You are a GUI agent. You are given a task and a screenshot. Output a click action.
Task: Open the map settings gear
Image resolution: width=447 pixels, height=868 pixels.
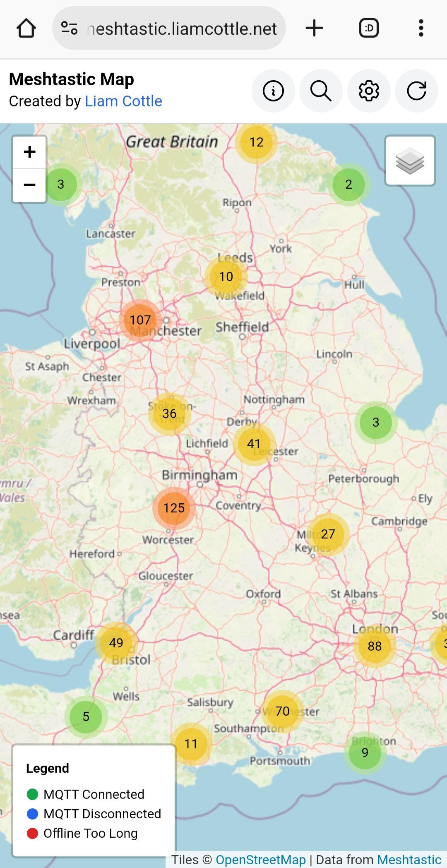coord(369,91)
